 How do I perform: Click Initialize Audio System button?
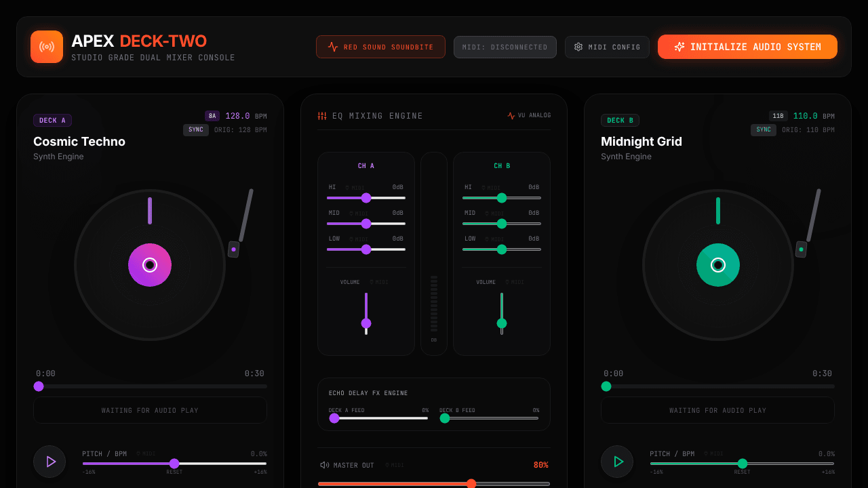tap(747, 47)
